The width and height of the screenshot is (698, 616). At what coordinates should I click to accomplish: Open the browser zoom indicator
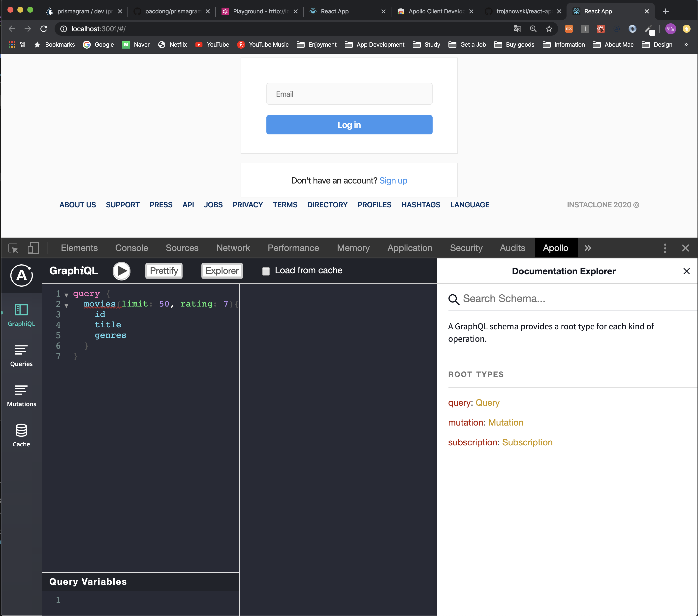(x=533, y=29)
